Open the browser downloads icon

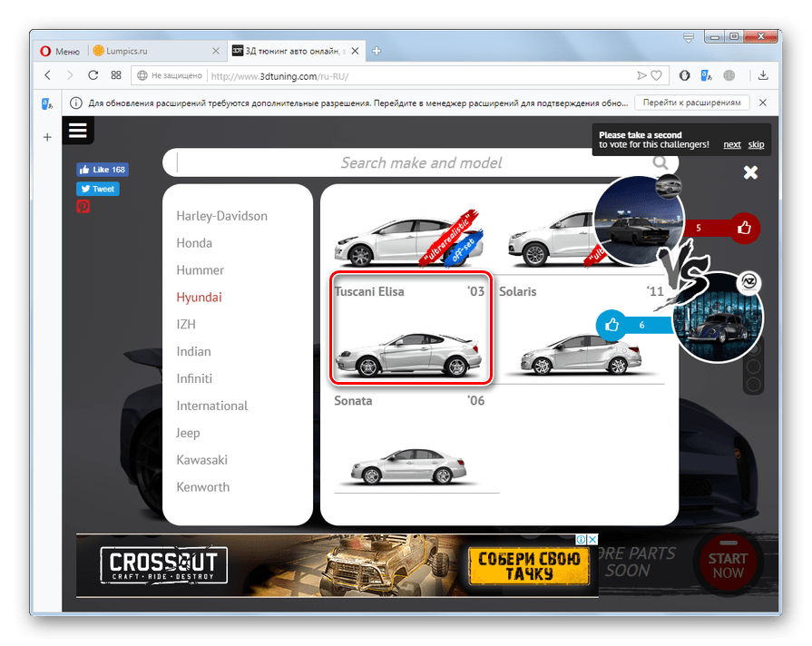pos(763,75)
